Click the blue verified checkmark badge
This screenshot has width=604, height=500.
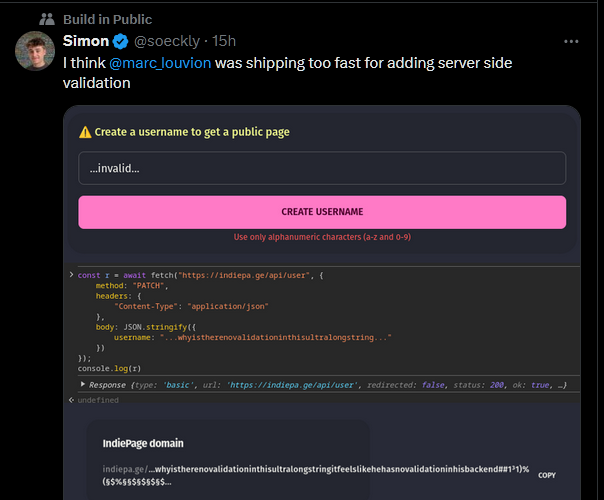pyautogui.click(x=121, y=41)
